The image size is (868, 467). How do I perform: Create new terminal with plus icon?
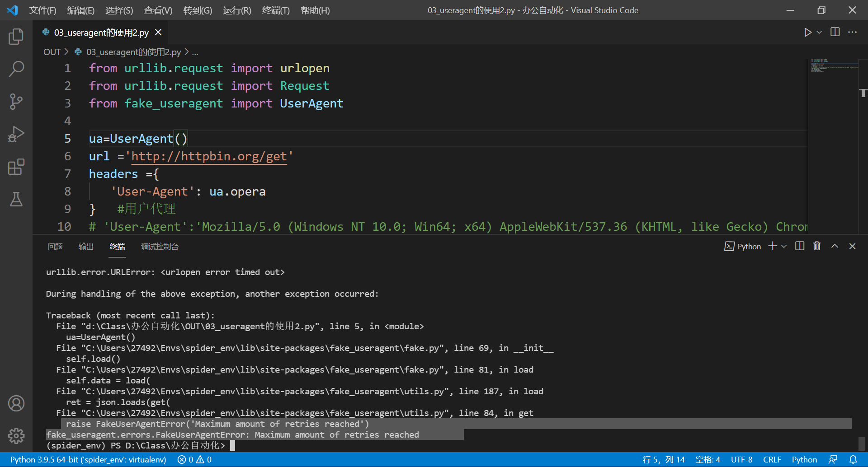(773, 246)
